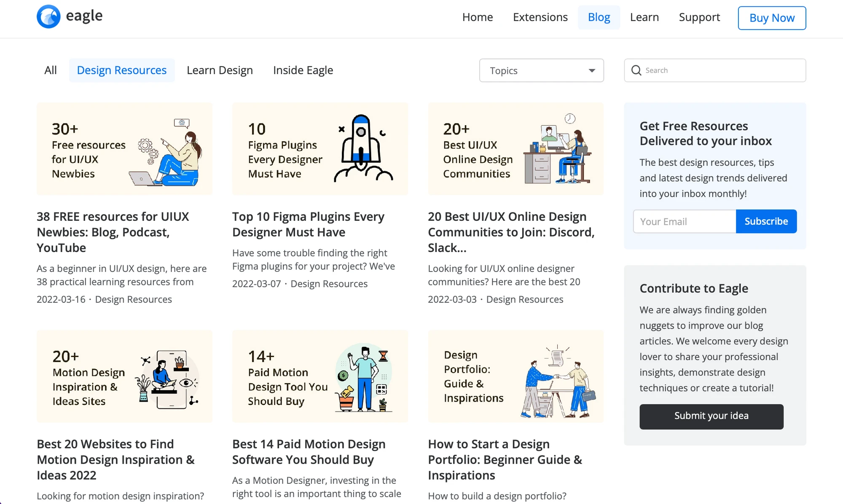Image resolution: width=843 pixels, height=504 pixels.
Task: Navigate to the Extensions menu item
Action: tap(540, 17)
